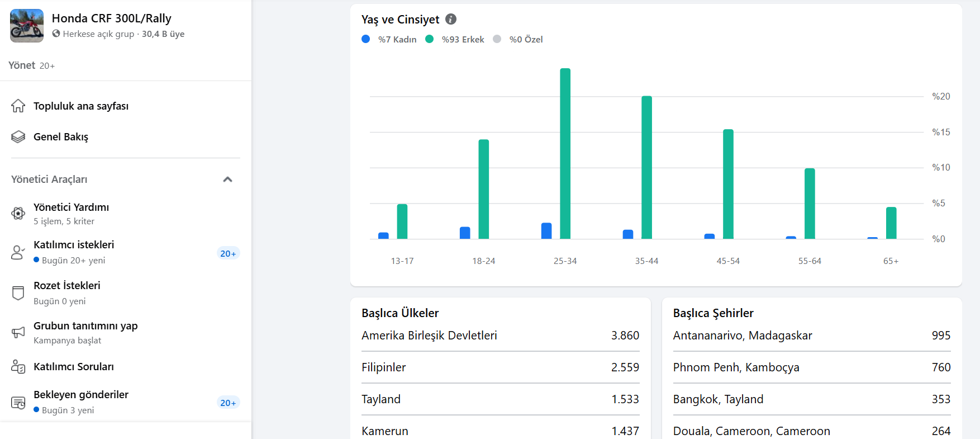Click the blue Kadın legend dot
Viewport: 980px width, 439px height.
366,39
